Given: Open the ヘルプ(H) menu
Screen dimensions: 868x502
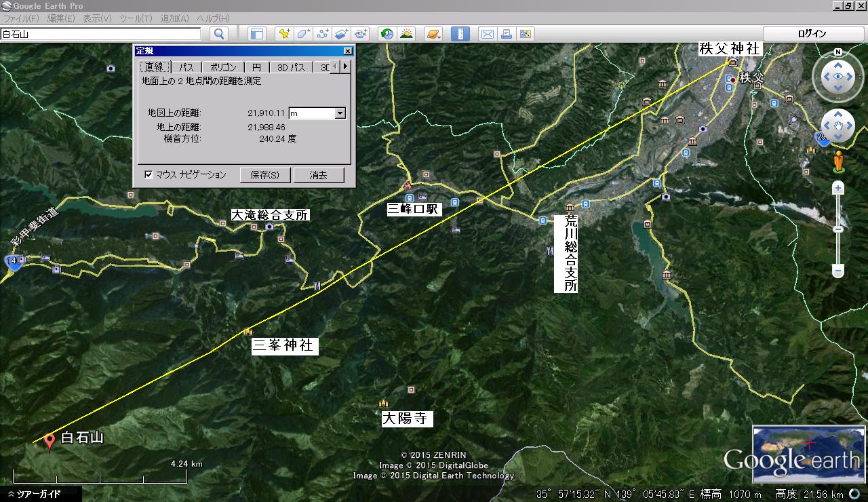Looking at the screenshot, I should pos(213,18).
